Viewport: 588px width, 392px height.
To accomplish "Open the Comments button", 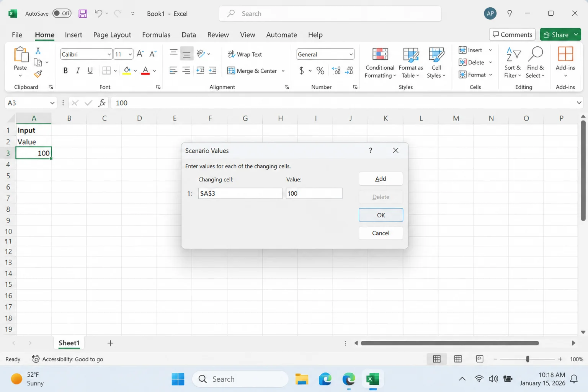I will [x=512, y=34].
